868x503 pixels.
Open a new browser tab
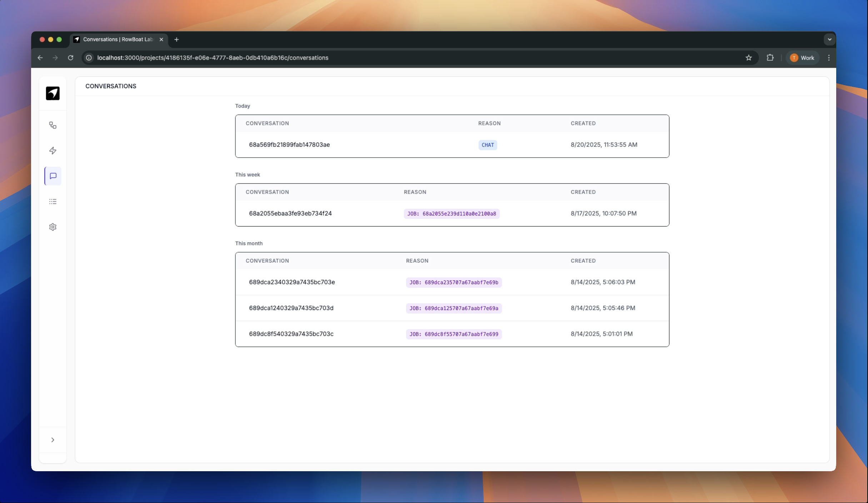176,39
